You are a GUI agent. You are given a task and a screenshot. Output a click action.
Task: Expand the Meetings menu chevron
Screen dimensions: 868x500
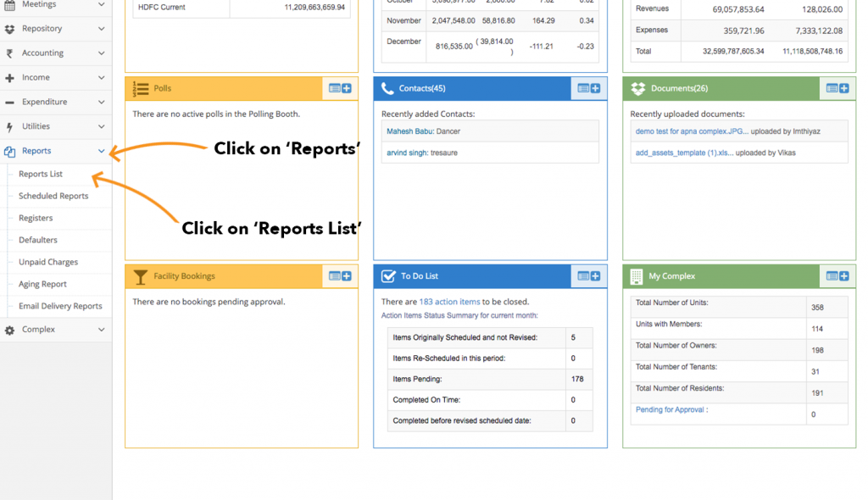tap(102, 4)
